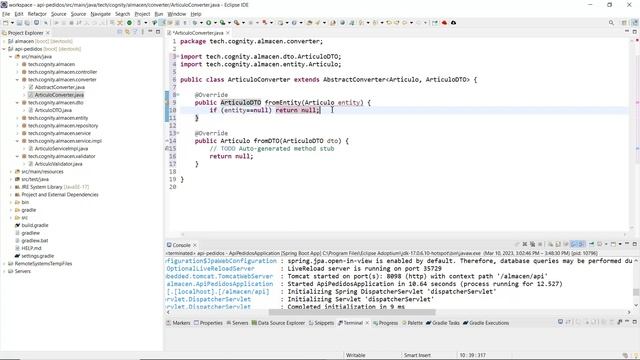Select the ArticuloConverter.java editor tab
The height and width of the screenshot is (360, 640).
click(198, 33)
